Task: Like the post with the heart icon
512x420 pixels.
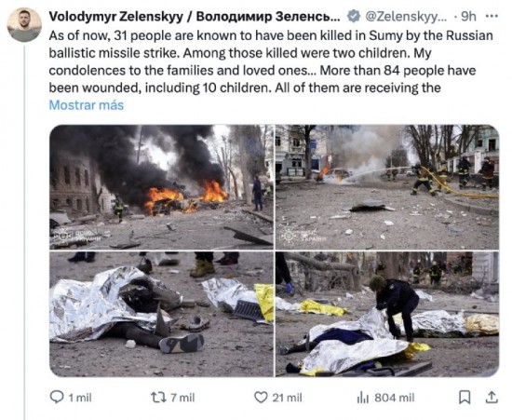Action: tap(261, 398)
